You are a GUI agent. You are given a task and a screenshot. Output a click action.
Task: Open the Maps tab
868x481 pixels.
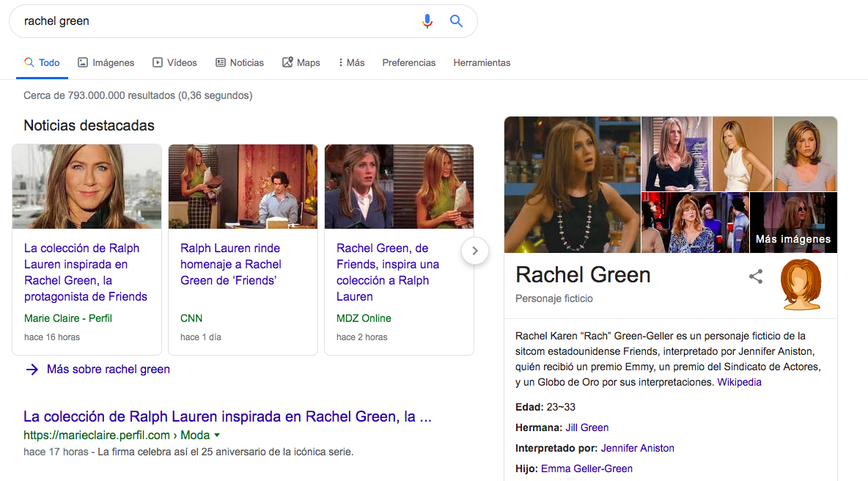[301, 62]
